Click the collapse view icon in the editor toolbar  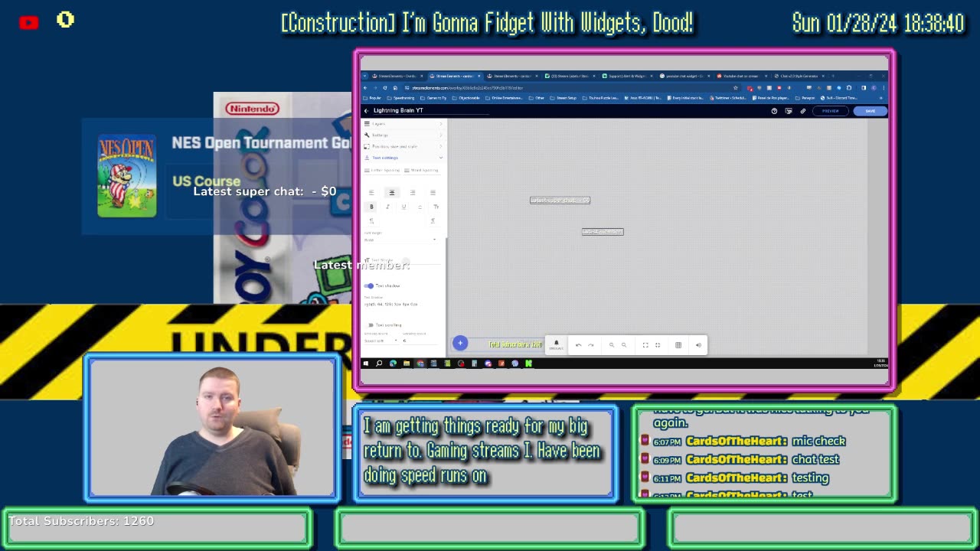pos(657,345)
